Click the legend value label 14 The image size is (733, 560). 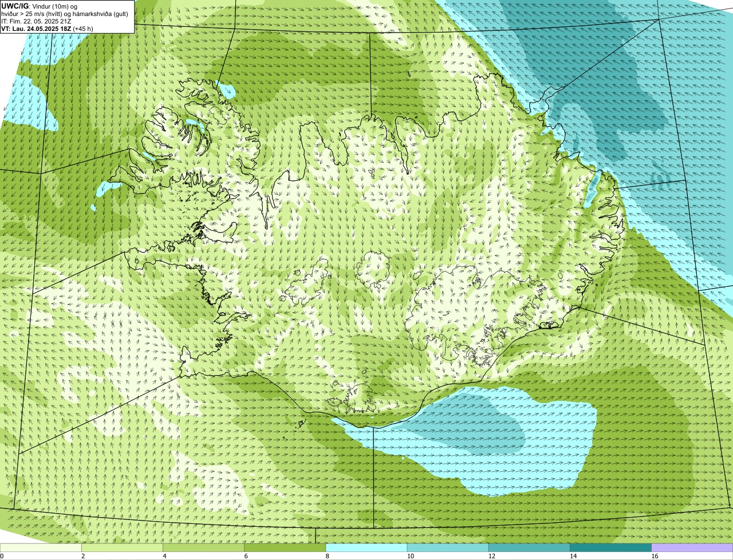click(573, 556)
